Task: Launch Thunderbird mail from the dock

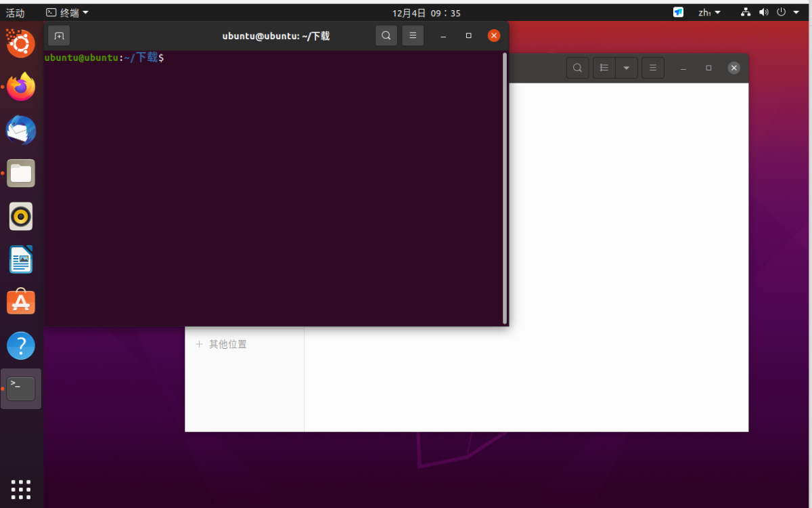Action: (21, 130)
